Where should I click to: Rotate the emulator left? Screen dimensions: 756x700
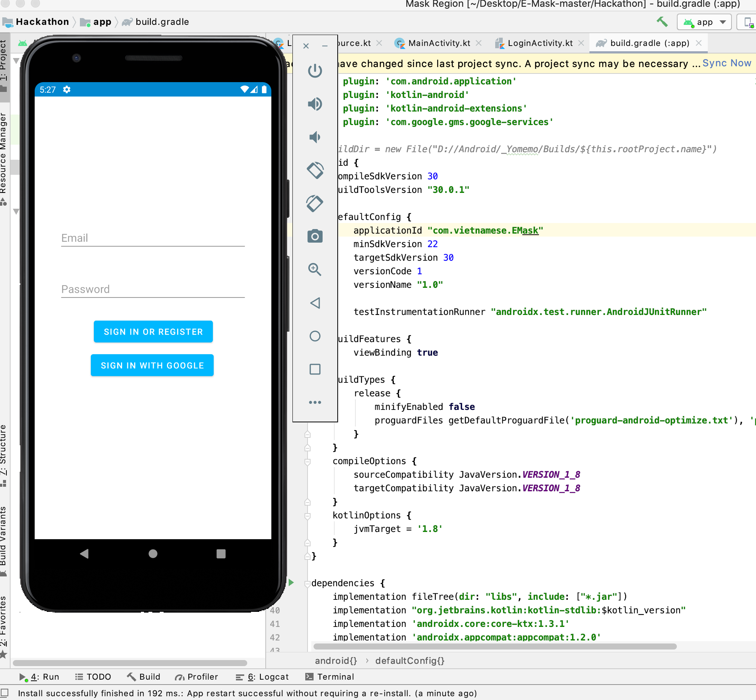315,170
